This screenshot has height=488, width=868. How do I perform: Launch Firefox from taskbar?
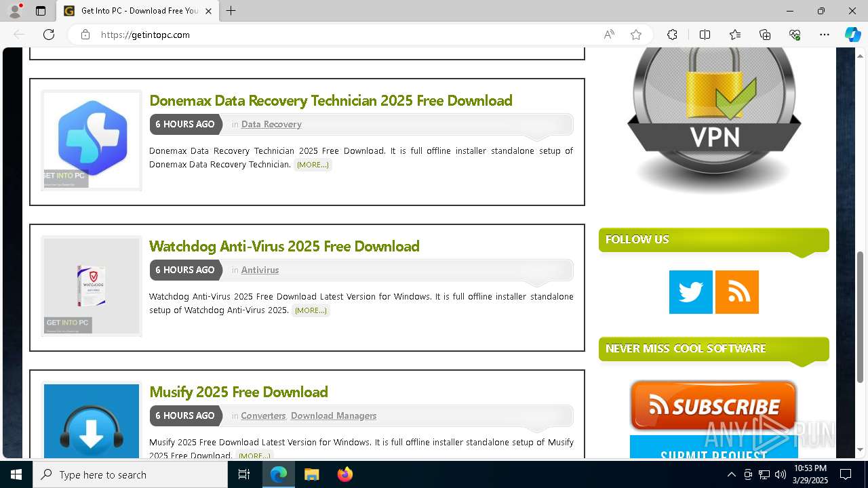click(344, 474)
